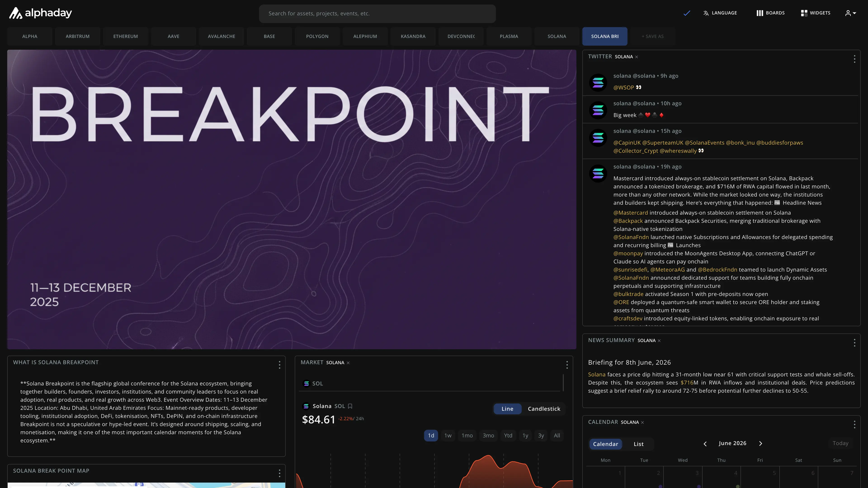The image size is (868, 488).
Task: Remove SOLANA tag from Market widget
Action: [x=348, y=363]
